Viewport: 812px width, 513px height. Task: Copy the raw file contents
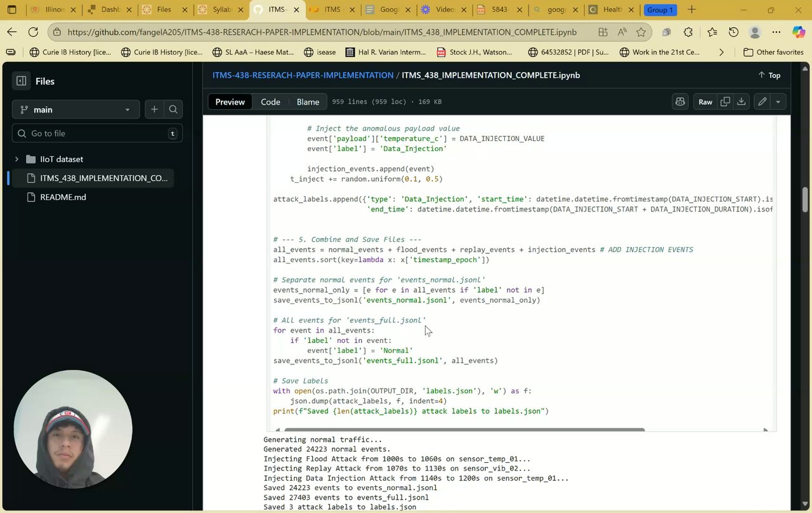[725, 102]
